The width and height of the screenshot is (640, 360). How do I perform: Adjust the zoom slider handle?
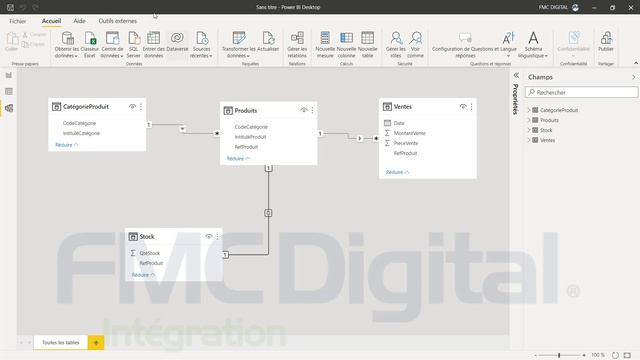tap(559, 355)
